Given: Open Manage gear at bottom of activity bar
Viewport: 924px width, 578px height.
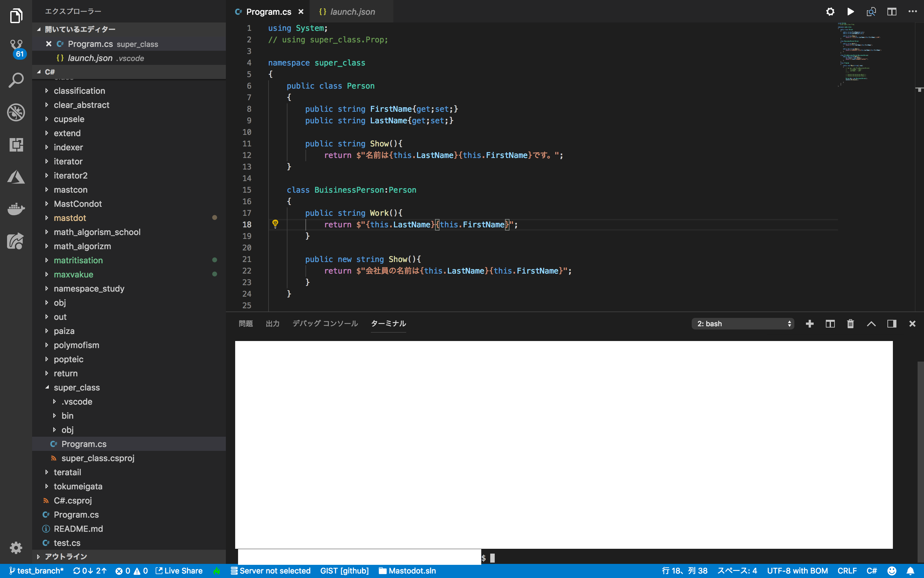Looking at the screenshot, I should pos(16,548).
